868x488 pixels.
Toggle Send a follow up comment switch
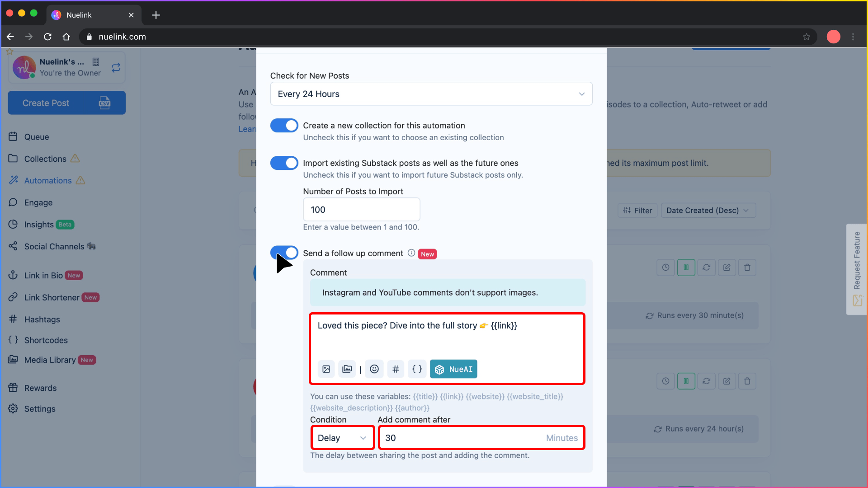284,252
